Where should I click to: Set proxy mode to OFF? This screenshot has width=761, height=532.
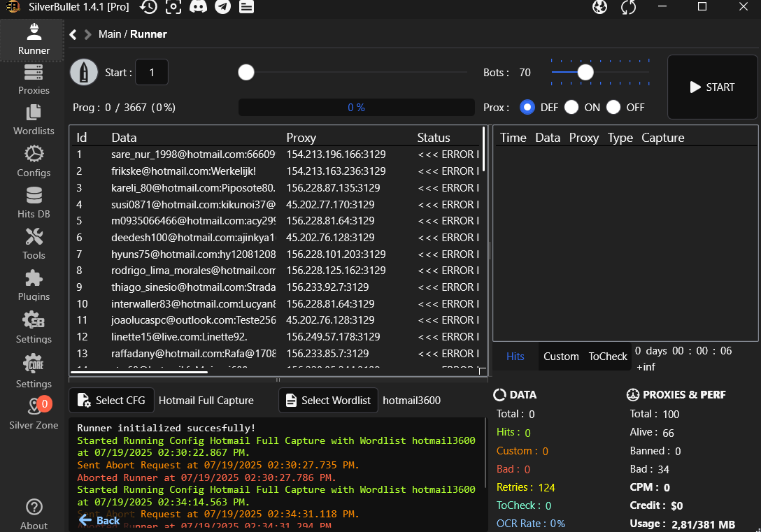click(x=613, y=107)
